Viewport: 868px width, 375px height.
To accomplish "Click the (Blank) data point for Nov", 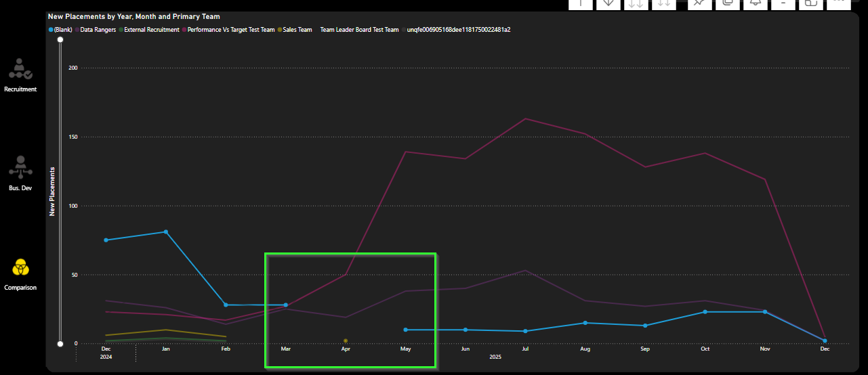I will [765, 312].
